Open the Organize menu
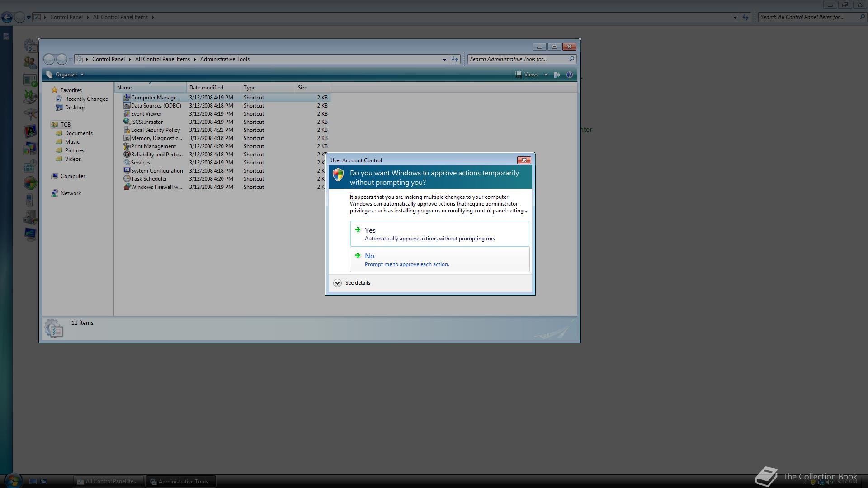This screenshot has width=868, height=488. coord(65,75)
